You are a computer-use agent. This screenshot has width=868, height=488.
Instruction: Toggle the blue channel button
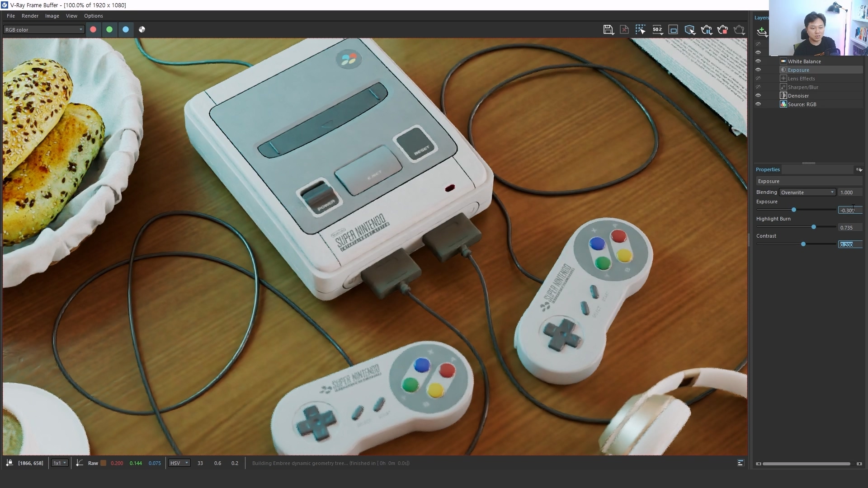tap(126, 29)
